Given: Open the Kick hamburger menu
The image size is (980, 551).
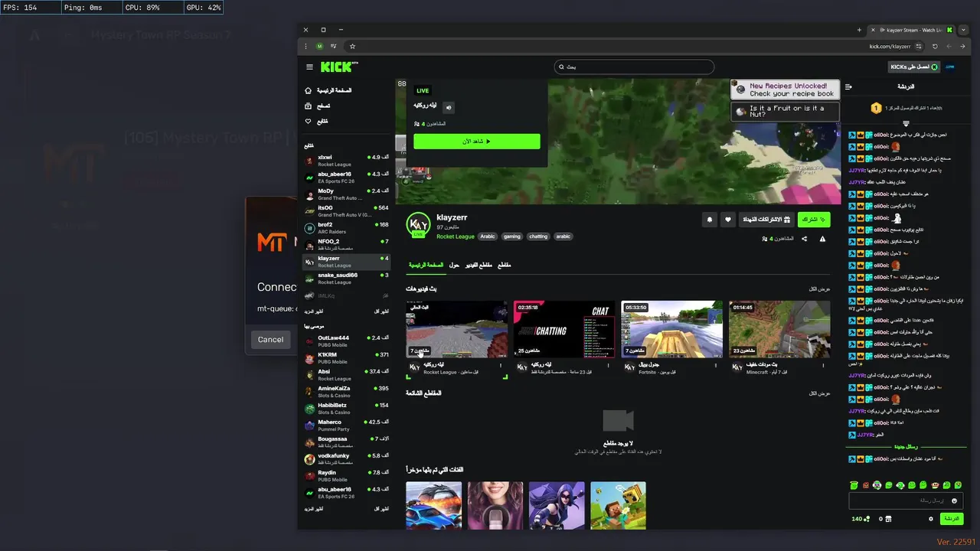Looking at the screenshot, I should click(x=309, y=67).
